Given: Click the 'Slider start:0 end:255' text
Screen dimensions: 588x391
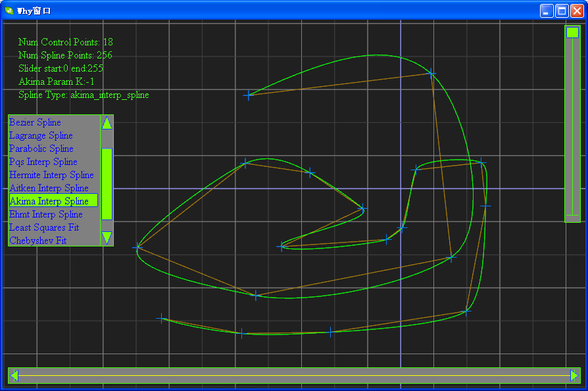Looking at the screenshot, I should 61,68.
